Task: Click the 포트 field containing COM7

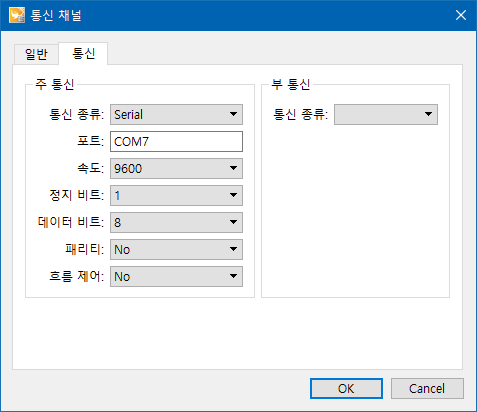Action: 176,141
